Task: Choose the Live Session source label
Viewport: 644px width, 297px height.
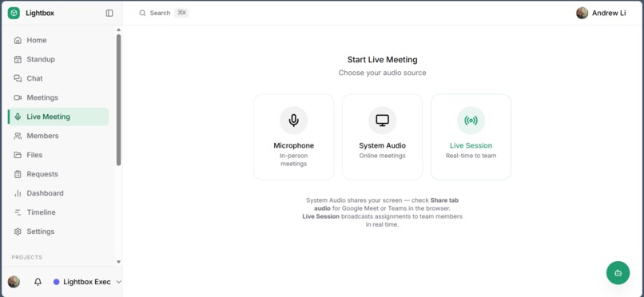Action: click(x=471, y=145)
